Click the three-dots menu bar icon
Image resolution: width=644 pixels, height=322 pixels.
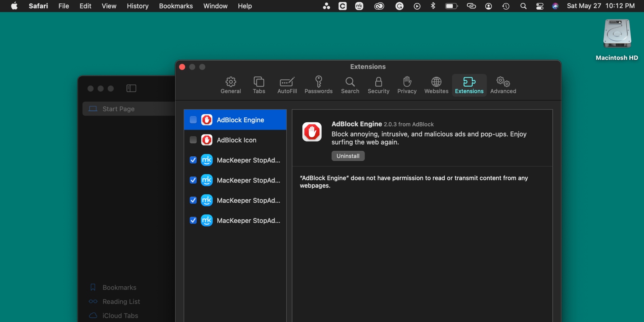click(326, 6)
